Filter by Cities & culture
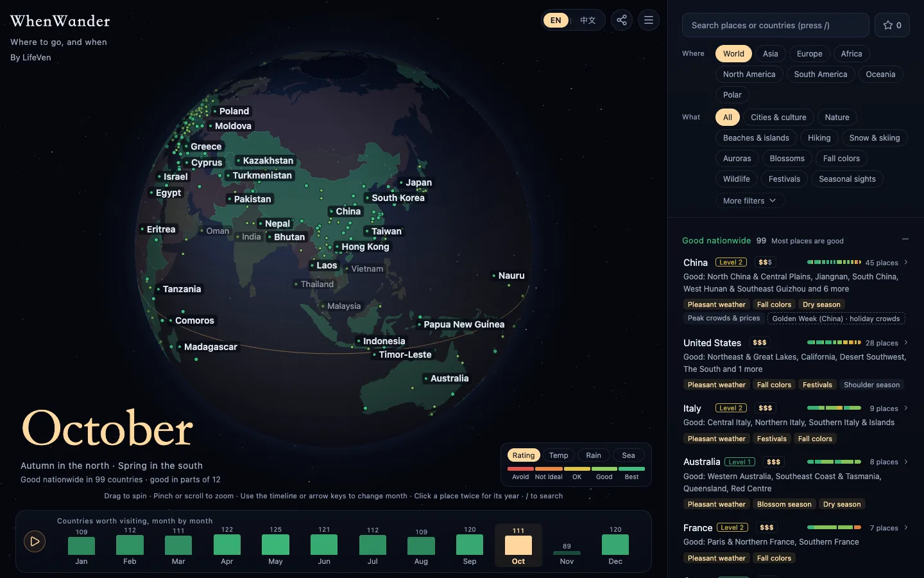Screen dimensions: 924x578 click(x=778, y=118)
